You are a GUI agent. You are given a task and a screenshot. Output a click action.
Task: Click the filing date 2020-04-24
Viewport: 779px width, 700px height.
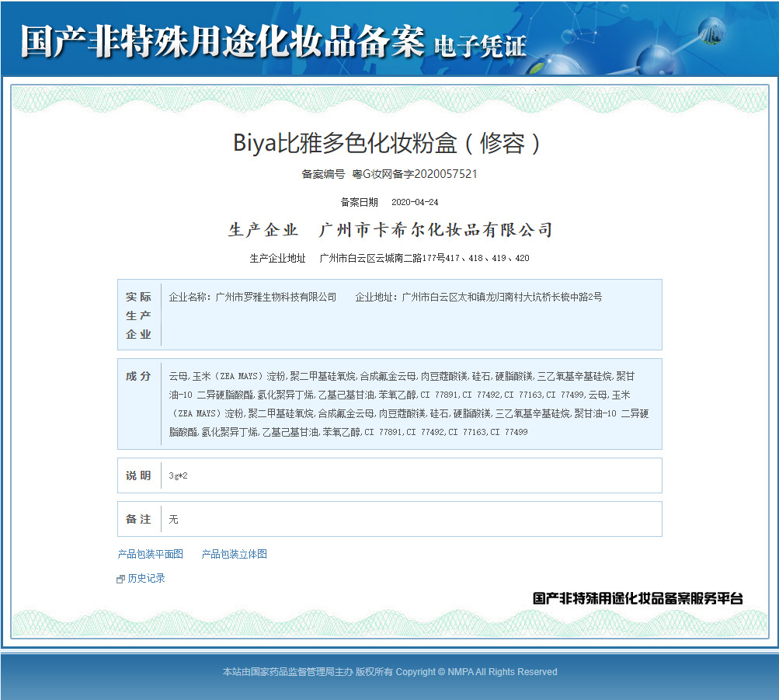pos(415,202)
